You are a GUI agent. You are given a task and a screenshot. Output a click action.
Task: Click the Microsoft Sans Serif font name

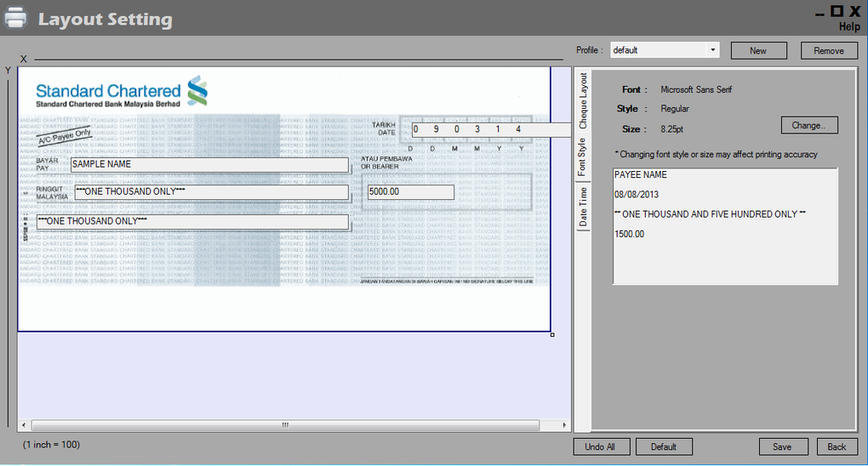[x=696, y=89]
